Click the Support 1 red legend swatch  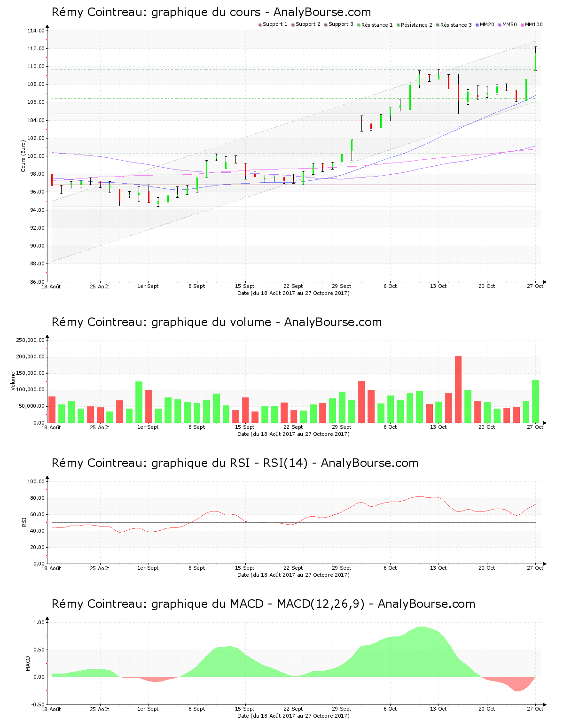pos(260,25)
